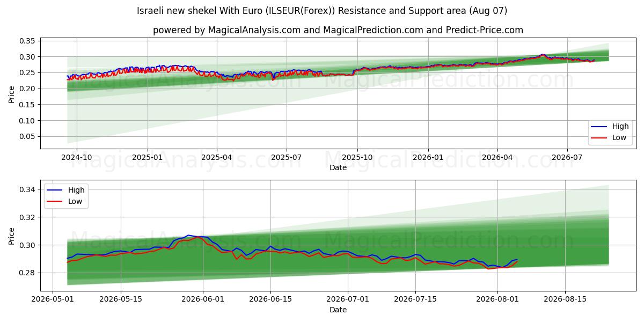Image resolution: width=644 pixels, height=322 pixels.
Task: Click the '2026-07-15' tick label
Action: (x=416, y=299)
